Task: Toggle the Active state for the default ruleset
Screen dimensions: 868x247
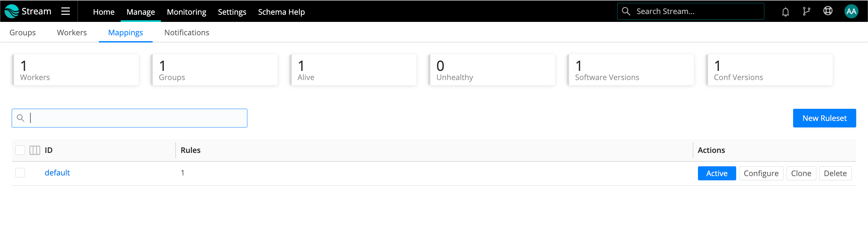Action: pos(717,173)
